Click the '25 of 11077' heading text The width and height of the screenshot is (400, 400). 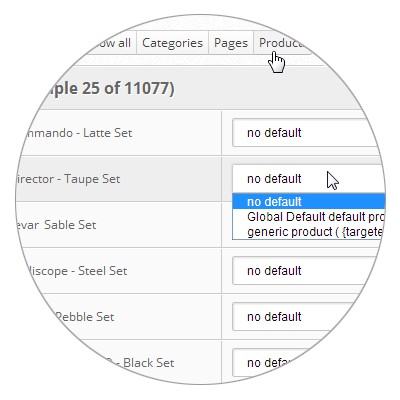click(128, 89)
